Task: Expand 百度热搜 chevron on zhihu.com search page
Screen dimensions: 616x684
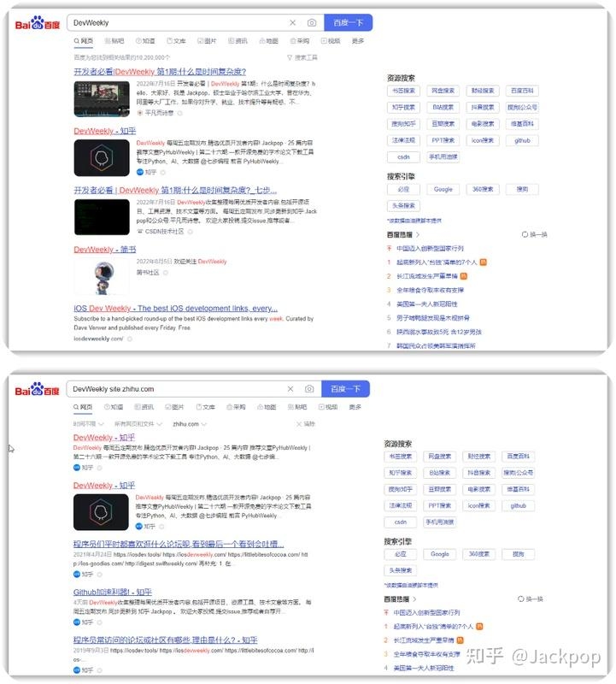Action: click(414, 599)
